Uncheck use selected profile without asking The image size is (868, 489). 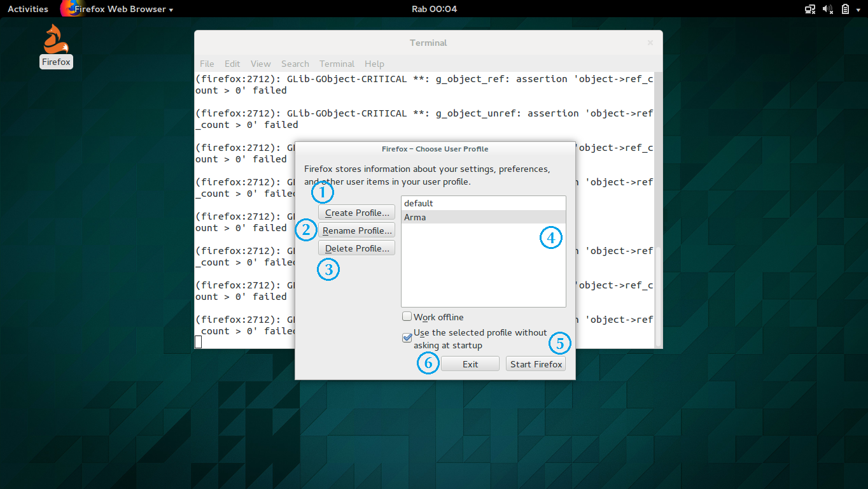(407, 338)
